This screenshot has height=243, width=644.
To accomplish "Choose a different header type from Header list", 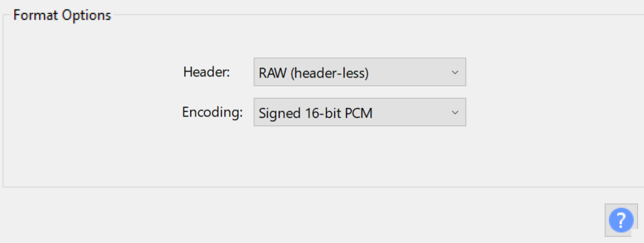I will tap(360, 72).
